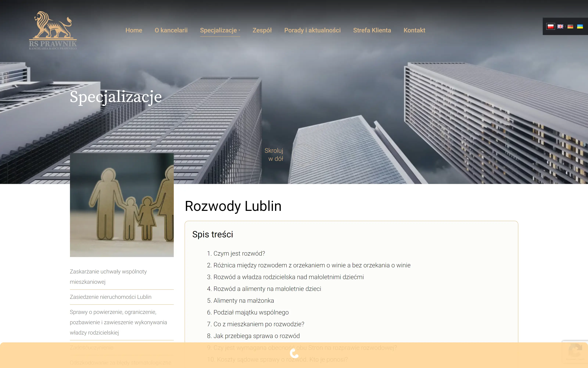Image resolution: width=588 pixels, height=368 pixels.
Task: Click the 'Spis treści' heading
Action: 213,234
